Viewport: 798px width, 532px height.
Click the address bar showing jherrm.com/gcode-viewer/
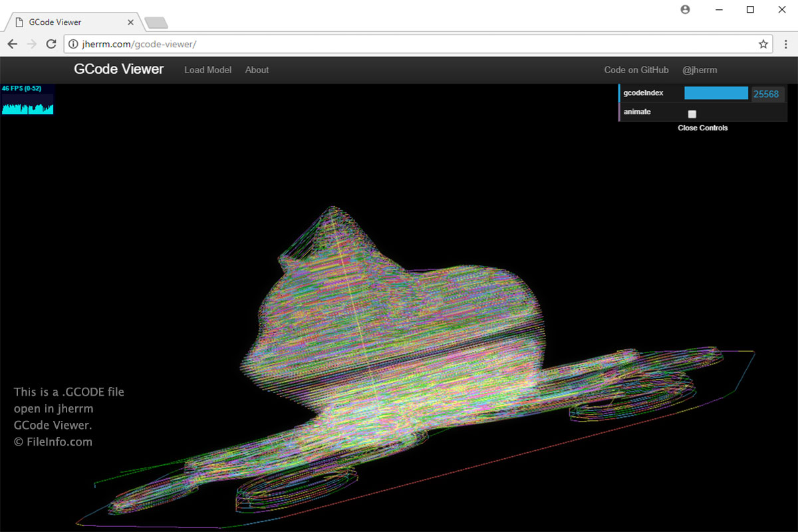pyautogui.click(x=418, y=44)
